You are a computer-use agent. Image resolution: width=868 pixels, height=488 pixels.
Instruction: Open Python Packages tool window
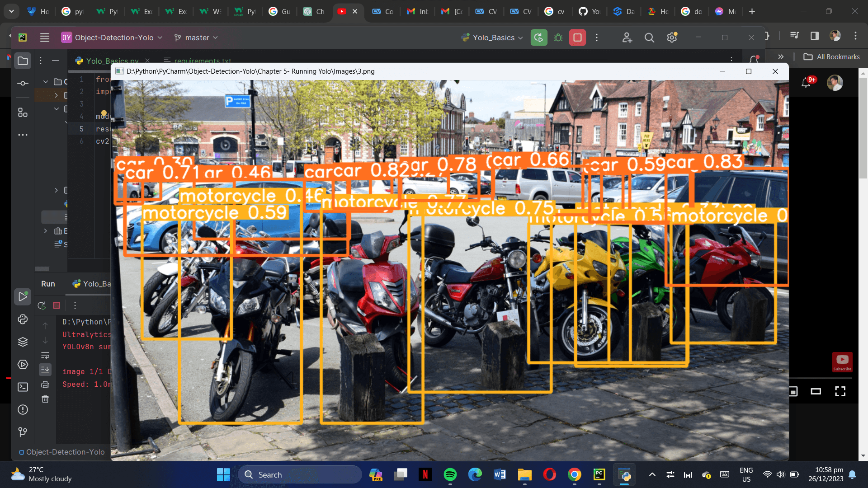click(x=23, y=319)
